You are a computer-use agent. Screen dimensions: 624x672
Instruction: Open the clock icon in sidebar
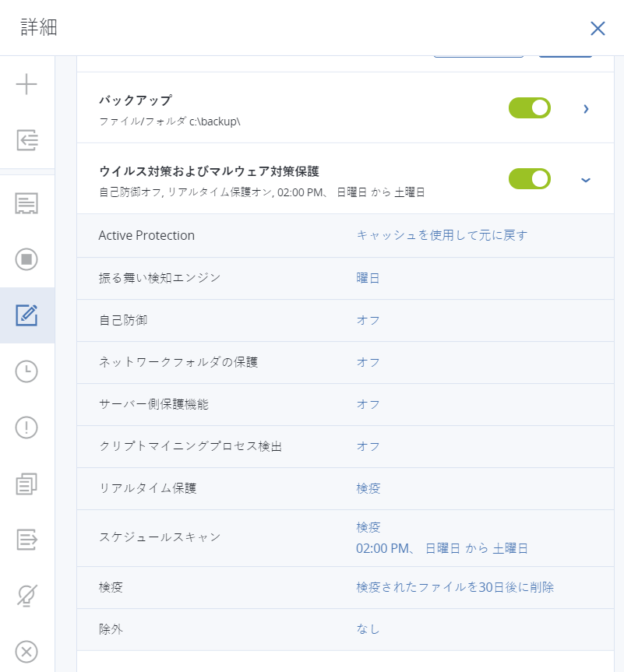[26, 371]
